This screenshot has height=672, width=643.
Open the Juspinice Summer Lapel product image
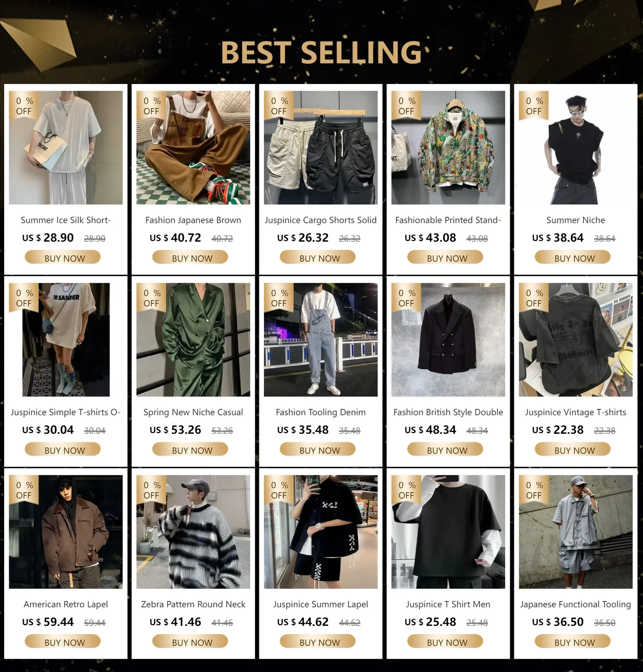point(321,532)
